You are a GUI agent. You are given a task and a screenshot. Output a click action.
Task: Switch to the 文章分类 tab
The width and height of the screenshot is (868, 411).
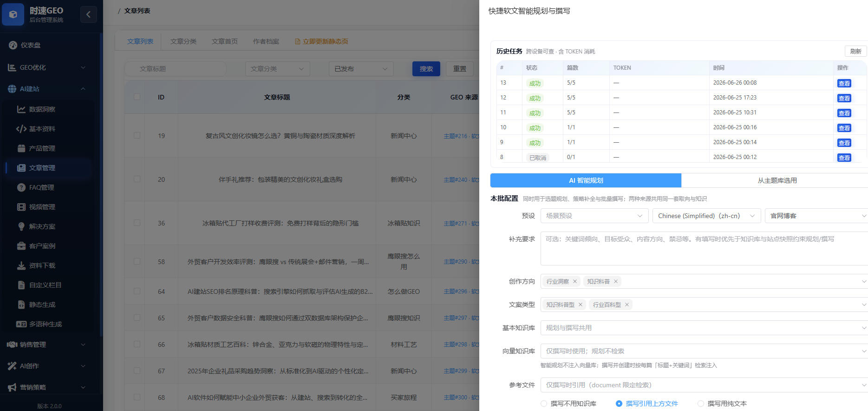[x=183, y=41]
